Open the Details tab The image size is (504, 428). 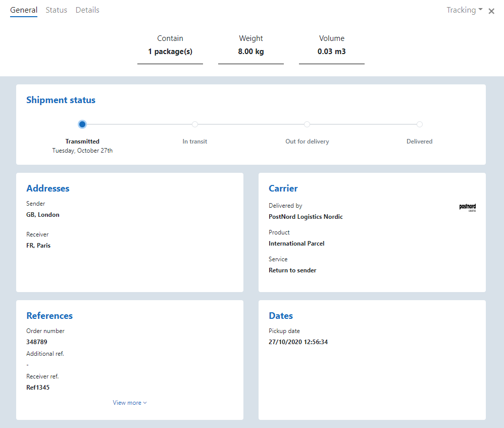click(x=87, y=10)
